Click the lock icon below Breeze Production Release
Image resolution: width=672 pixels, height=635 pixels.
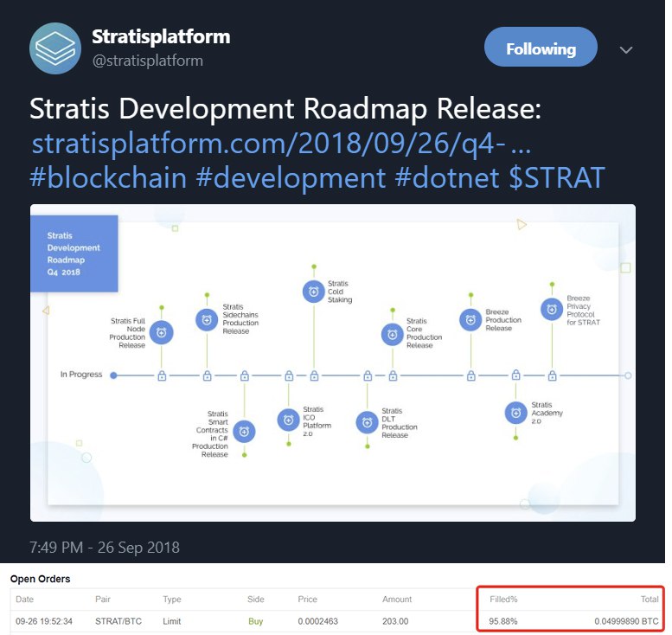[471, 375]
